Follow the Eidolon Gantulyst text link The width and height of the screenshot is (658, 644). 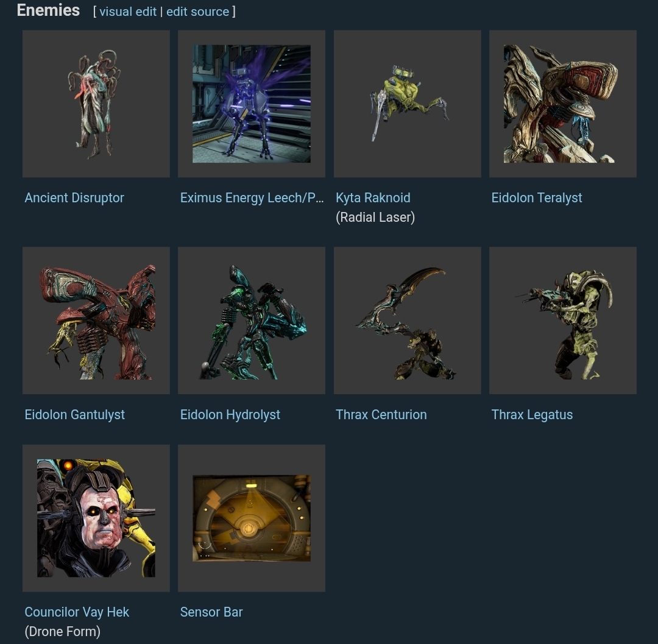pyautogui.click(x=75, y=414)
